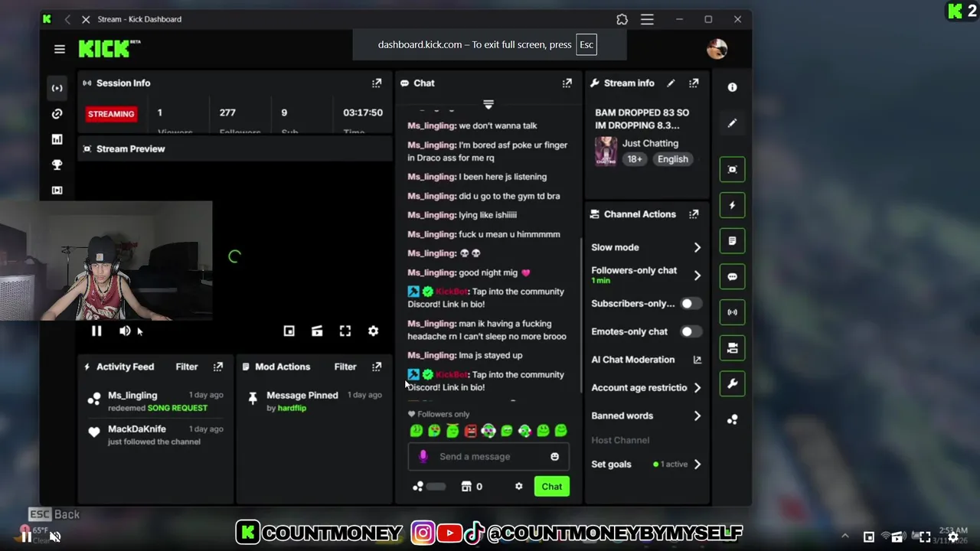Open emoji picker in message box
Viewport: 980px width, 551px height.
(554, 456)
